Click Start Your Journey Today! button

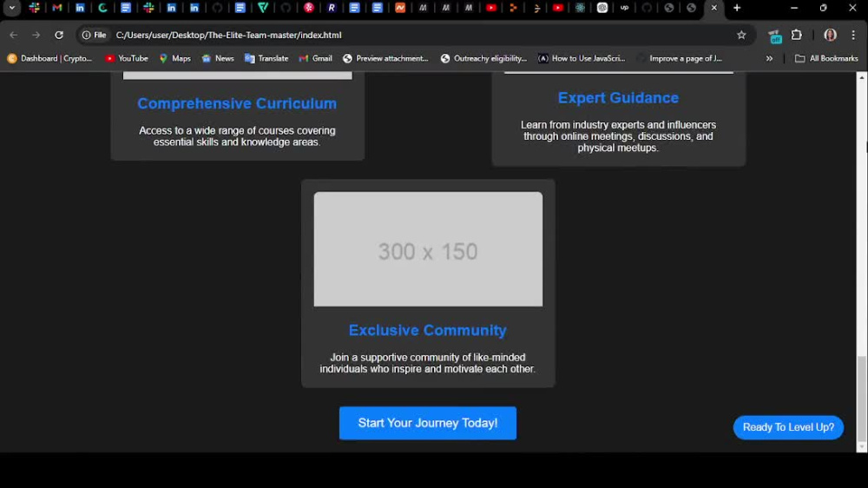(428, 423)
